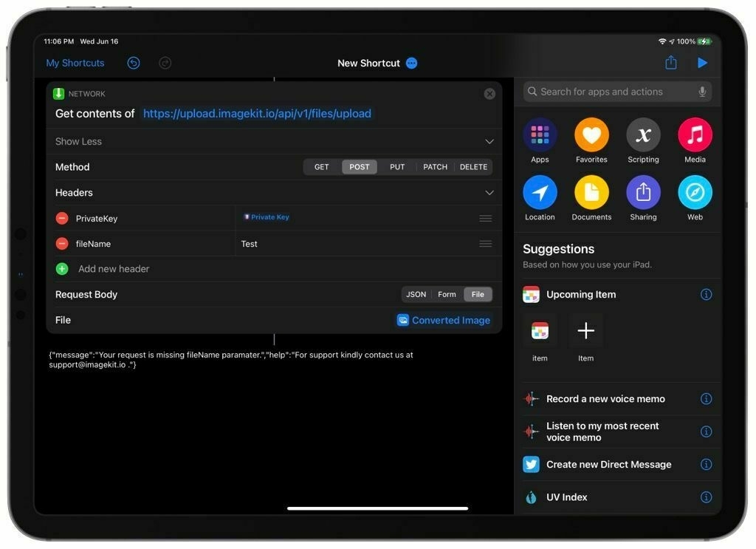Screen dimensions: 756x549
Task: Set request body to Form
Action: [447, 294]
